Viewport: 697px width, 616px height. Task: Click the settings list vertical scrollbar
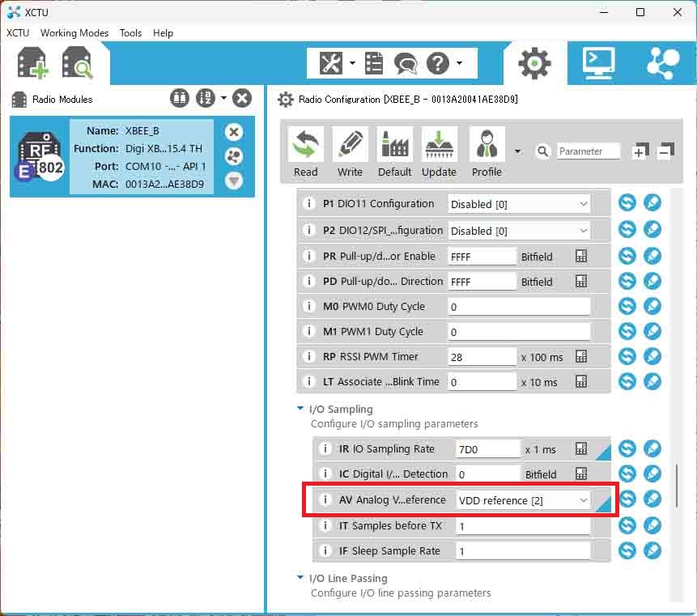click(677, 486)
